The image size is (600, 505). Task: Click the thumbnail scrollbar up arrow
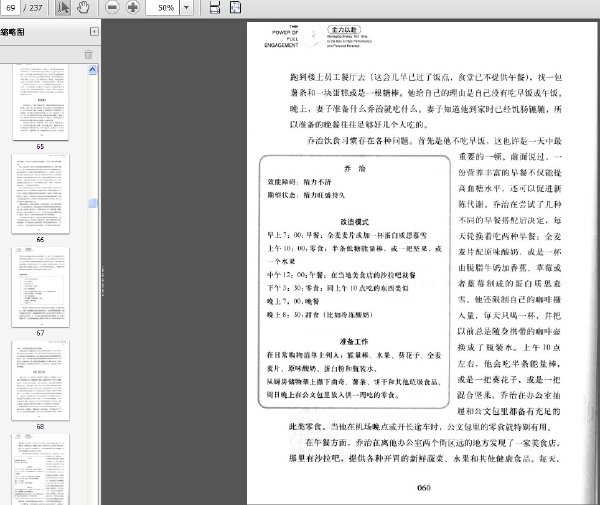(x=92, y=70)
